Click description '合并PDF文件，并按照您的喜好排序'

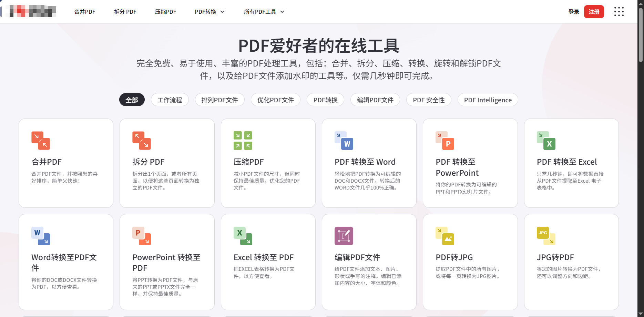pos(64,177)
